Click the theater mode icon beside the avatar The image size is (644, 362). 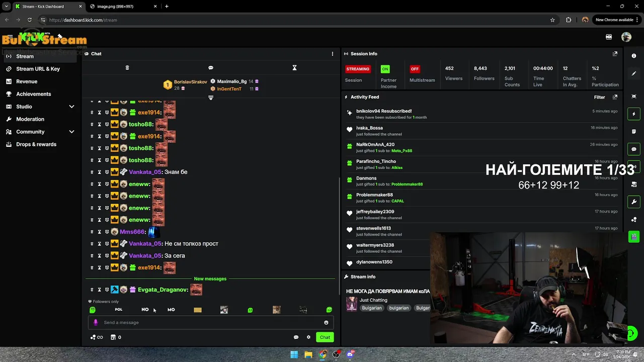tap(609, 37)
